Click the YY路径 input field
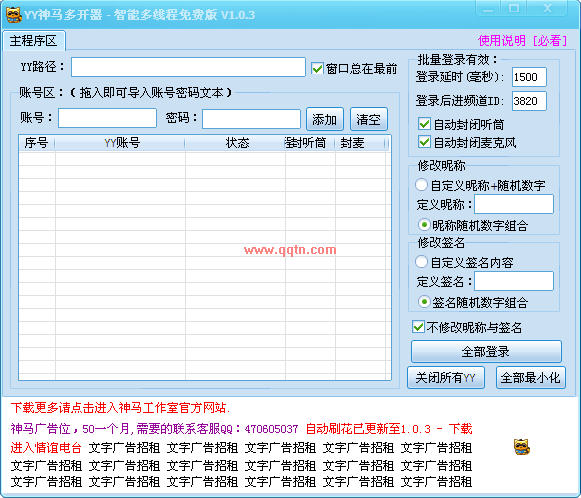Image resolution: width=581 pixels, height=498 pixels. point(188,67)
